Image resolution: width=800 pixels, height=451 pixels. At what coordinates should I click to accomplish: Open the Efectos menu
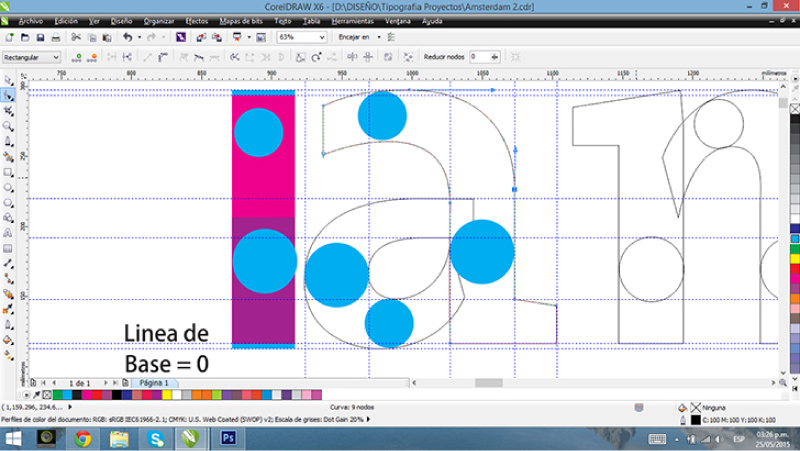pos(197,20)
